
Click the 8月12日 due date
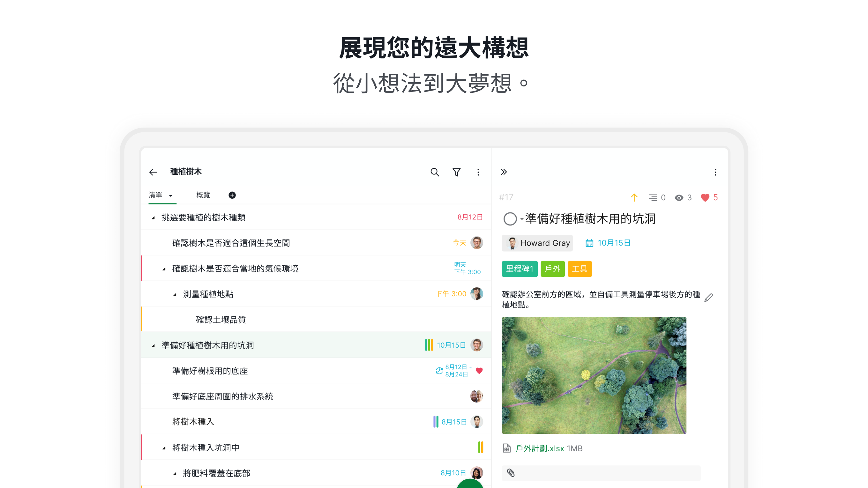point(470,217)
